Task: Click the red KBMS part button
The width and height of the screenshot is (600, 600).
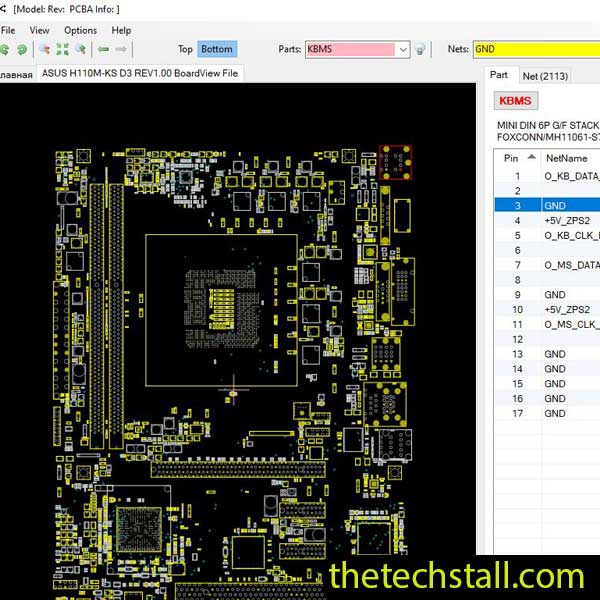Action: click(x=516, y=101)
